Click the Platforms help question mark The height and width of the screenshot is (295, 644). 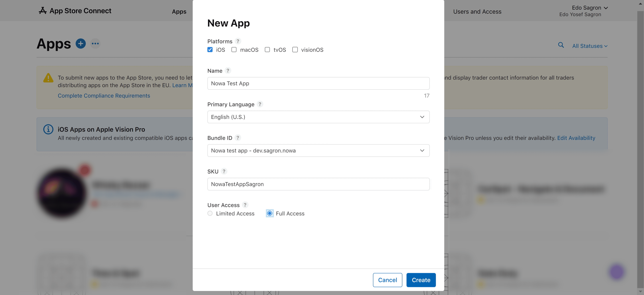click(238, 41)
